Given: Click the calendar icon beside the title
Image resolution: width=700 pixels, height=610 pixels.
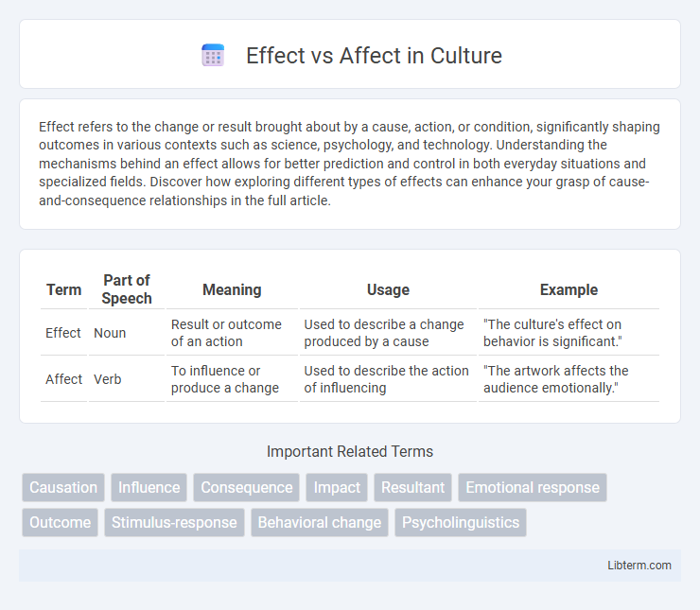Looking at the screenshot, I should pyautogui.click(x=213, y=56).
